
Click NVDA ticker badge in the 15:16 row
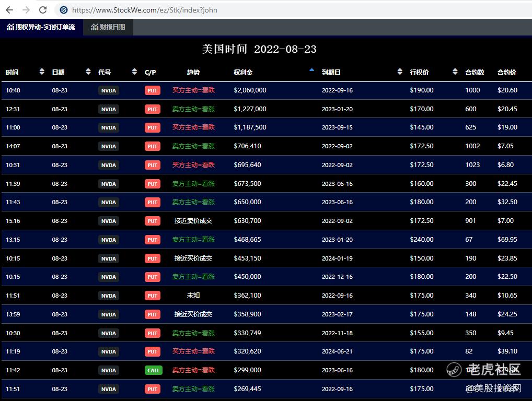(x=109, y=221)
